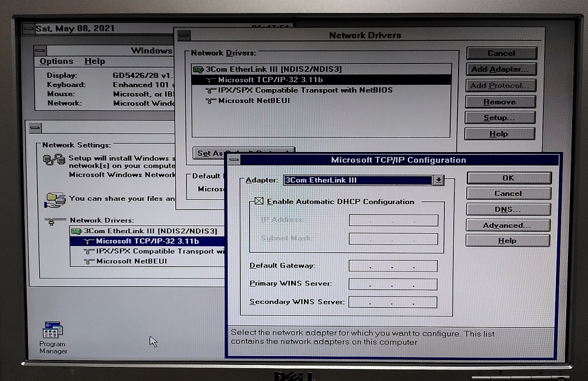Select Microsoft TCP/IP-32 3.11b in Network Drivers dialog
The width and height of the screenshot is (588, 381).
tap(321, 80)
